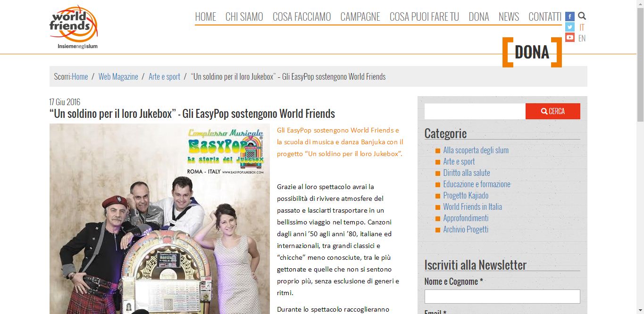The height and width of the screenshot is (314, 644).
Task: Click the article title about EasyPop Jukebox
Action: (192, 114)
